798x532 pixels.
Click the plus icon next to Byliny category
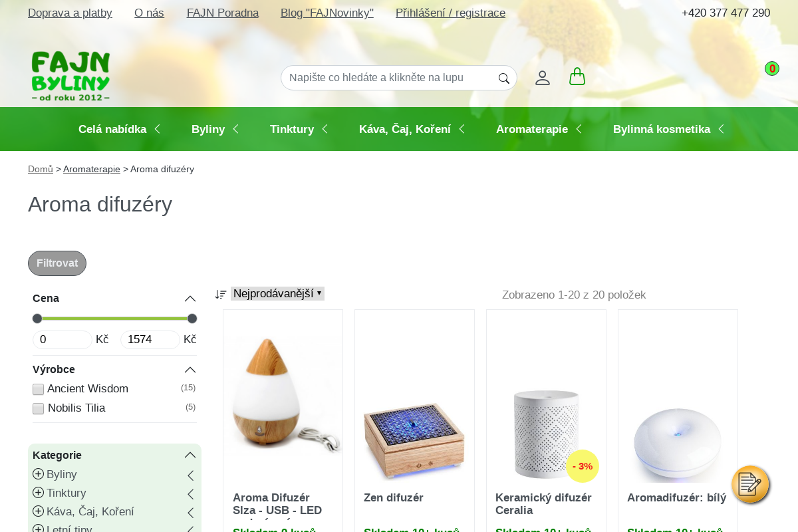pos(38,474)
